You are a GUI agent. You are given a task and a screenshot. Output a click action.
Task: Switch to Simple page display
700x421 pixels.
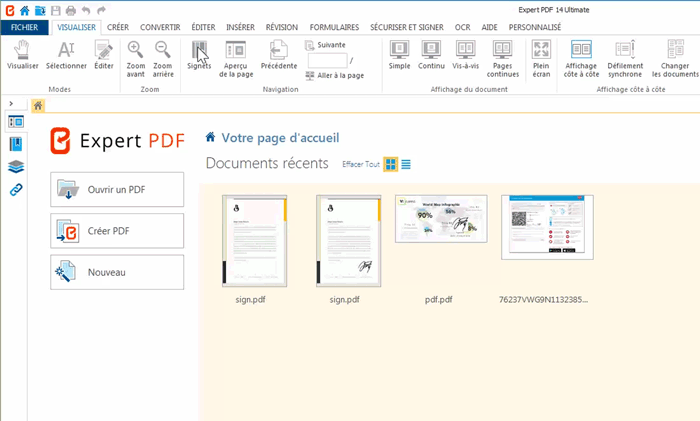[x=399, y=54]
